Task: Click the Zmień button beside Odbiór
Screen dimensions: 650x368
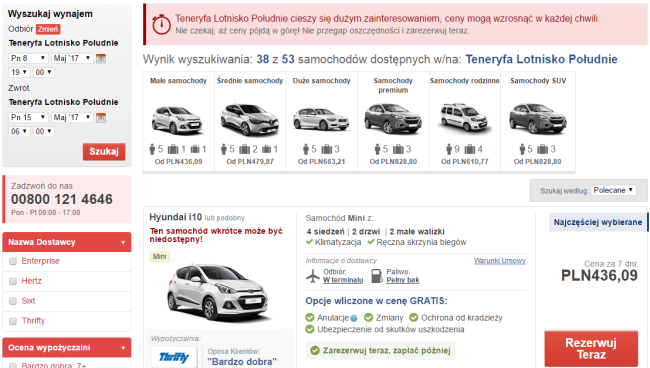Action: coord(48,29)
